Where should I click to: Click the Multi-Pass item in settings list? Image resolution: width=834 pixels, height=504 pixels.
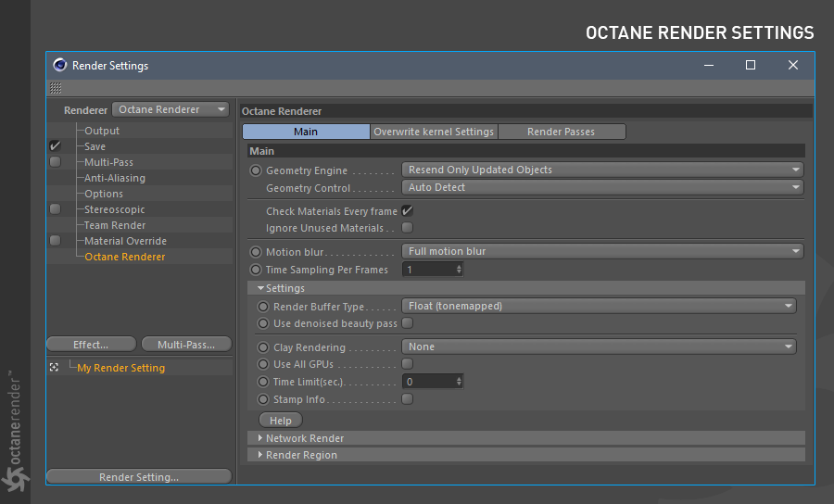point(108,162)
